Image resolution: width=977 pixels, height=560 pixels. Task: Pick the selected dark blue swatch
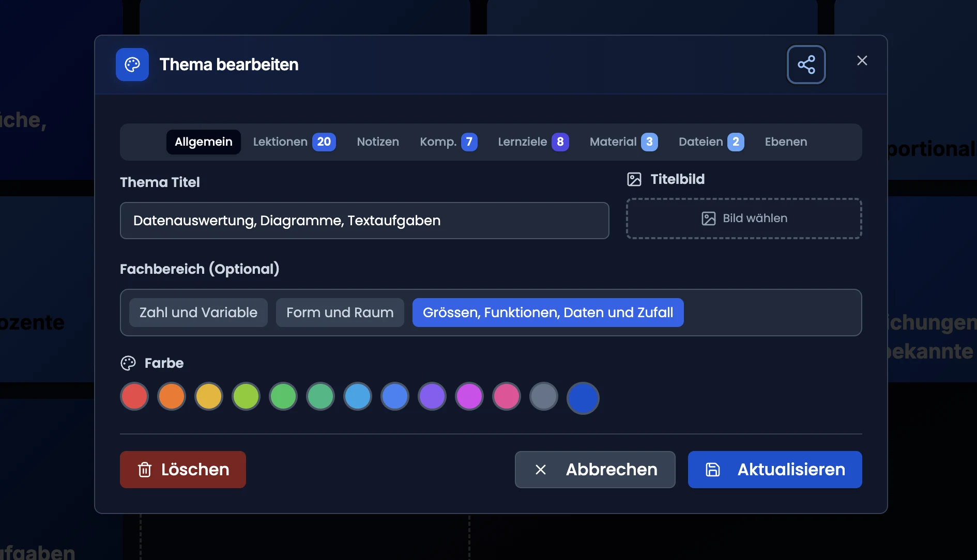583,398
